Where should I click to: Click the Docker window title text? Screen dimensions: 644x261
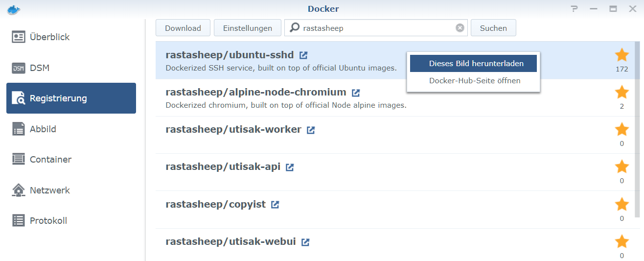323,9
